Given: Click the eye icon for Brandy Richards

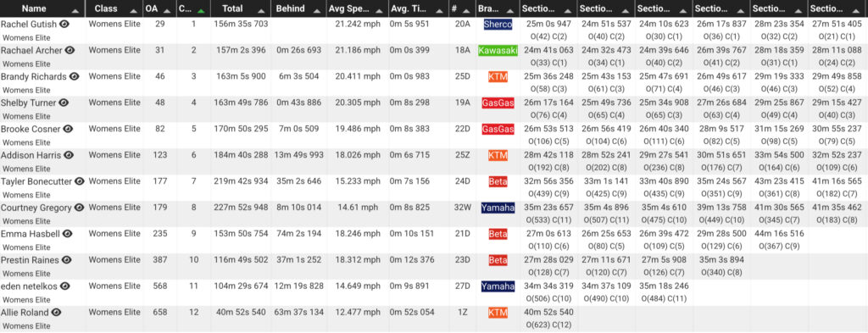Looking at the screenshot, I should click(74, 76).
